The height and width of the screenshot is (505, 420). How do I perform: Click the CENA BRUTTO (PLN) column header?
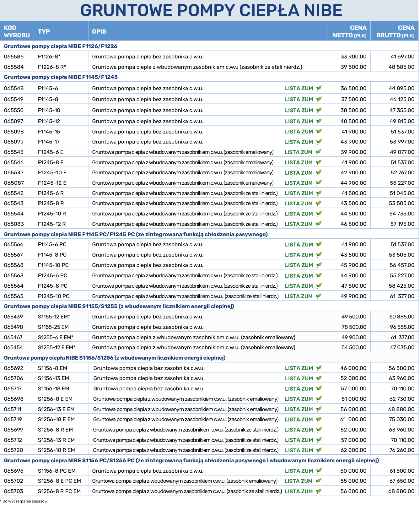point(396,31)
